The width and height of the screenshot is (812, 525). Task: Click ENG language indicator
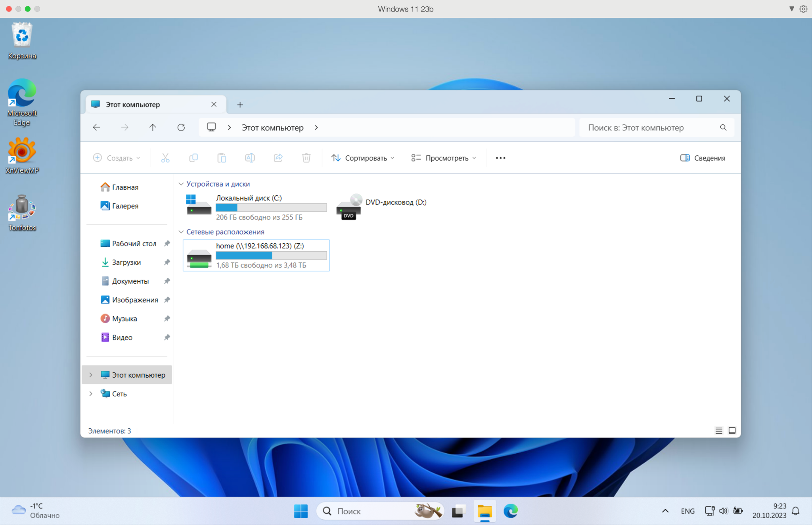pyautogui.click(x=688, y=511)
